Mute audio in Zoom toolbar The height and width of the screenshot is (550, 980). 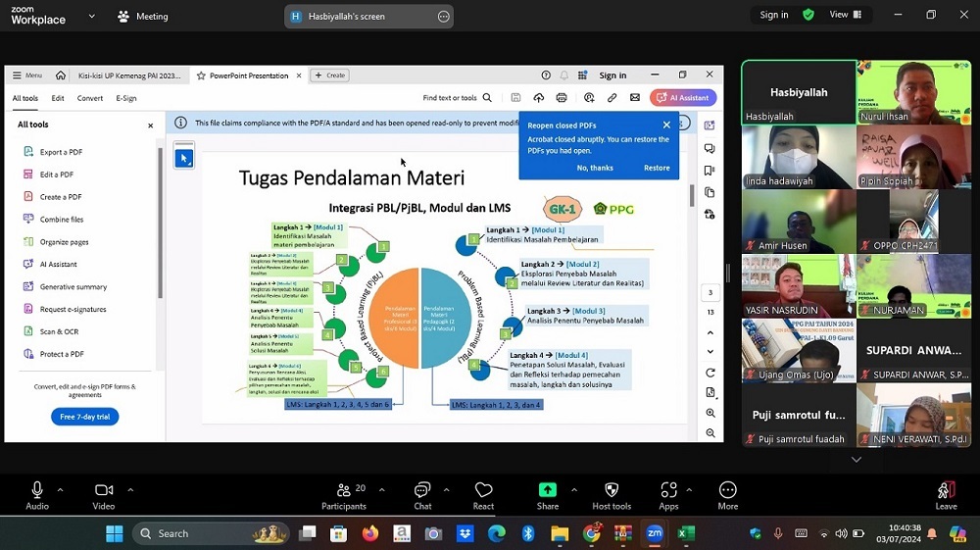tap(37, 496)
